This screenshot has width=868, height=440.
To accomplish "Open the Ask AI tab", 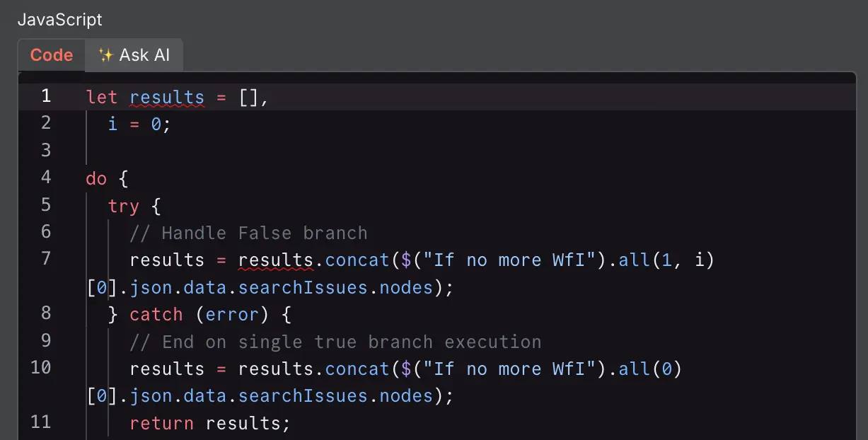I will pyautogui.click(x=134, y=55).
